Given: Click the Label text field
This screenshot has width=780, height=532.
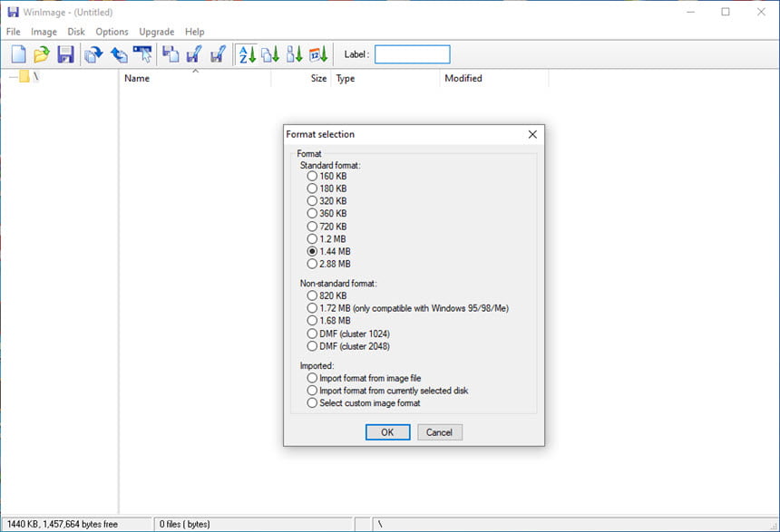Looking at the screenshot, I should (413, 54).
